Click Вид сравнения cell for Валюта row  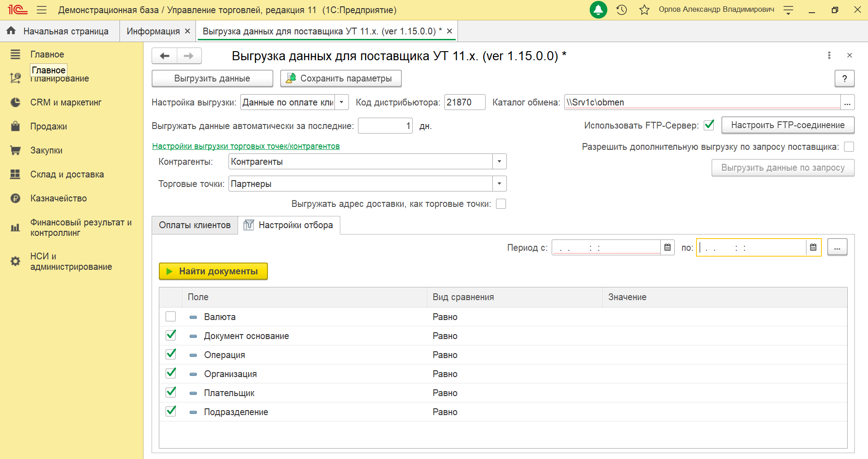[515, 317]
